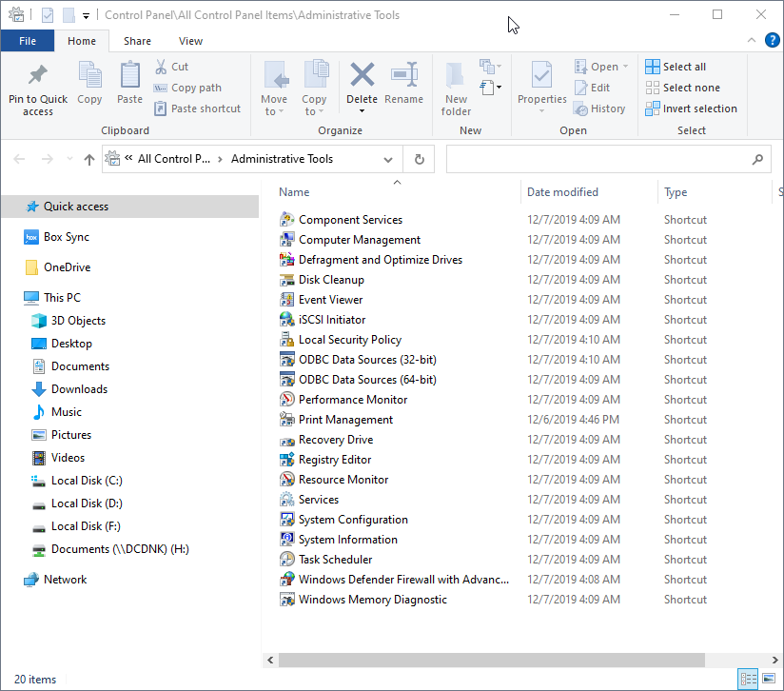Click the Paste clipboard icon
Image resolution: width=784 pixels, height=691 pixels.
click(130, 75)
